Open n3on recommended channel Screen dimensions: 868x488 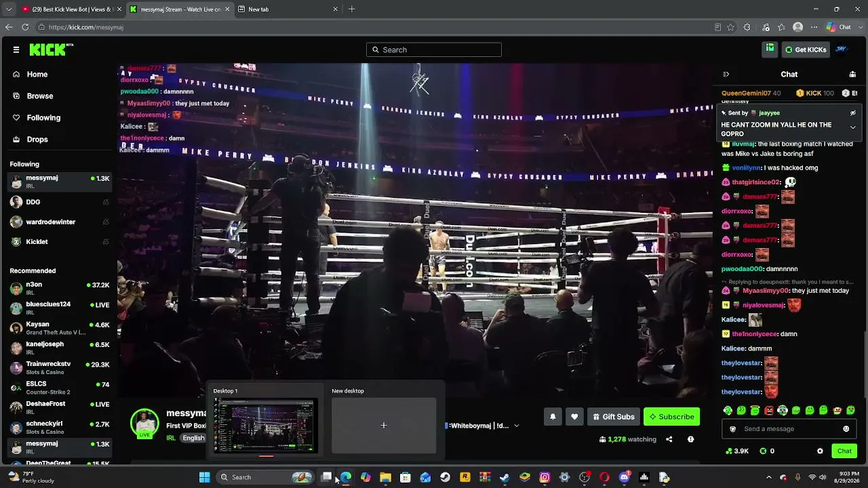click(x=60, y=288)
